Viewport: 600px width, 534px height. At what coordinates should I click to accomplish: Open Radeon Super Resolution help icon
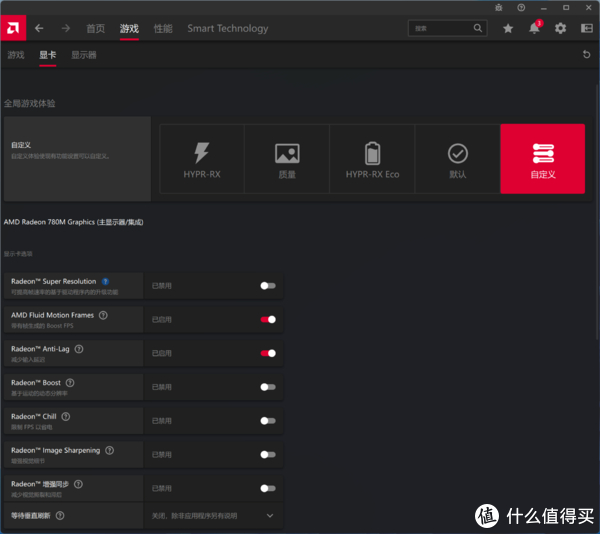point(105,282)
